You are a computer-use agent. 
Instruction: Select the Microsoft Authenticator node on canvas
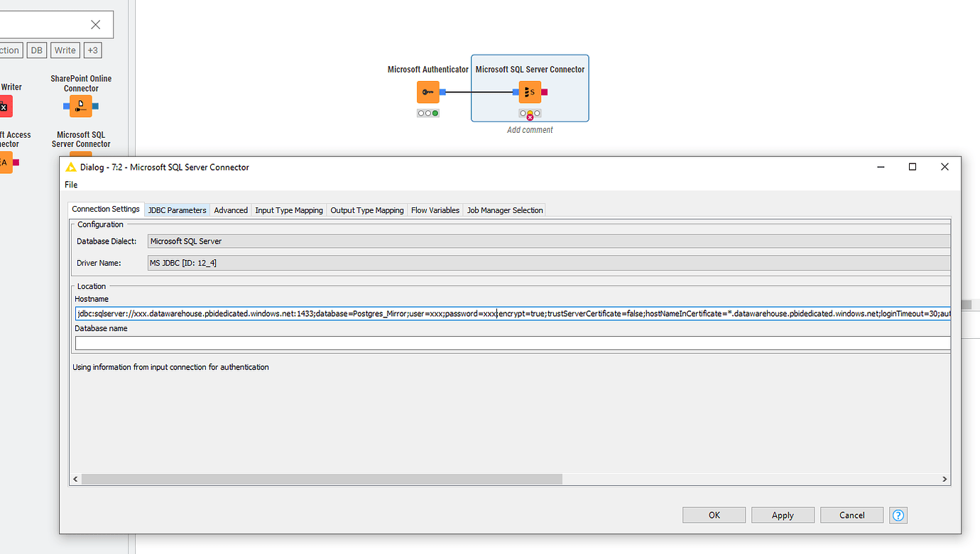428,92
